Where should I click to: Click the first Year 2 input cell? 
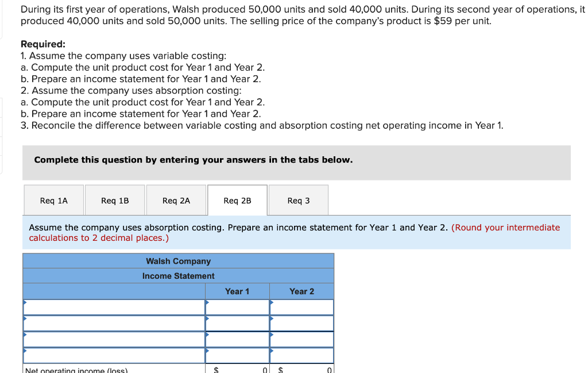[x=301, y=307]
